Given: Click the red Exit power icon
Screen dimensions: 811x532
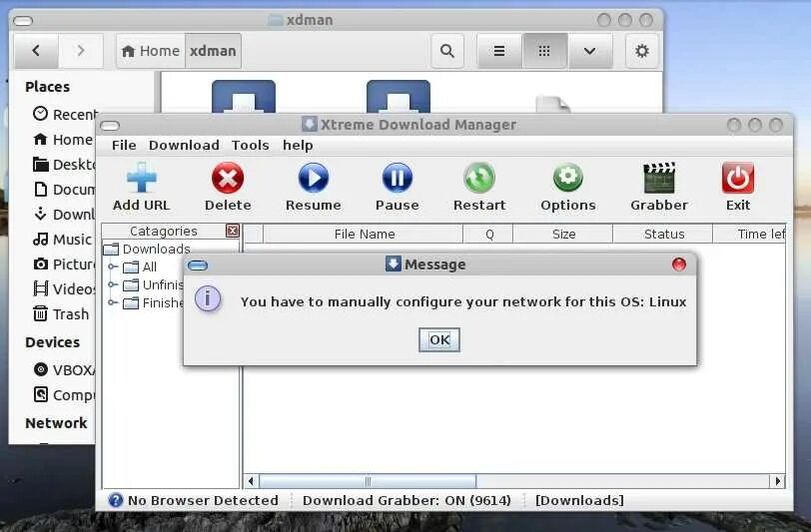Looking at the screenshot, I should pyautogui.click(x=738, y=178).
